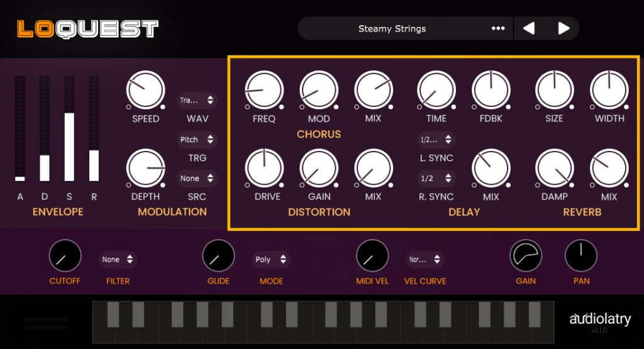Screen dimensions: 644x349
Task: Click the CUTOFF knob
Action: click(x=65, y=255)
